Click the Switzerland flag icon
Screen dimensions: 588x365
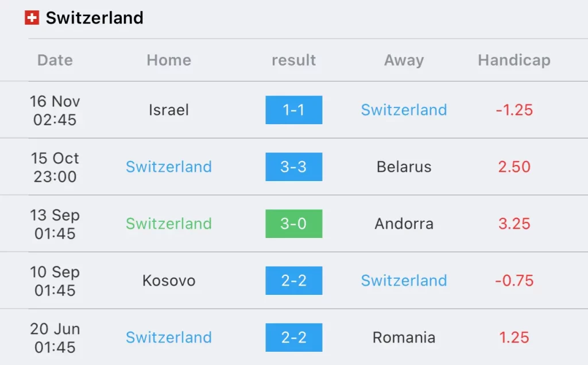point(32,18)
